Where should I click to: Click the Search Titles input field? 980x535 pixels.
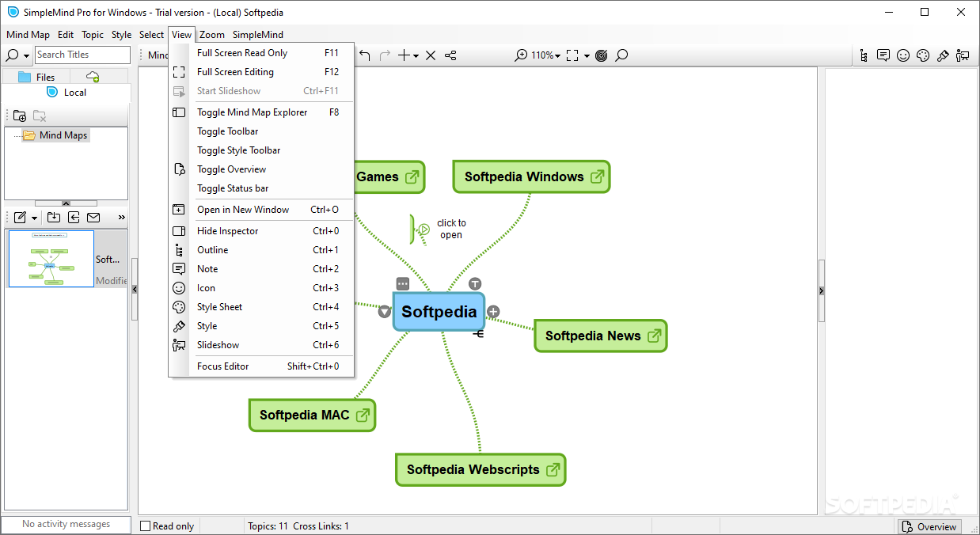point(82,55)
